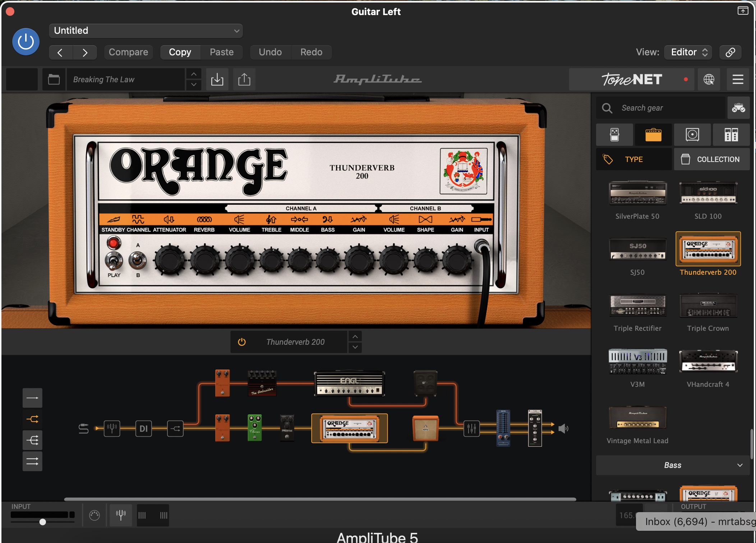The image size is (756, 543).
Task: Open the hamburger main menu
Action: (x=738, y=79)
